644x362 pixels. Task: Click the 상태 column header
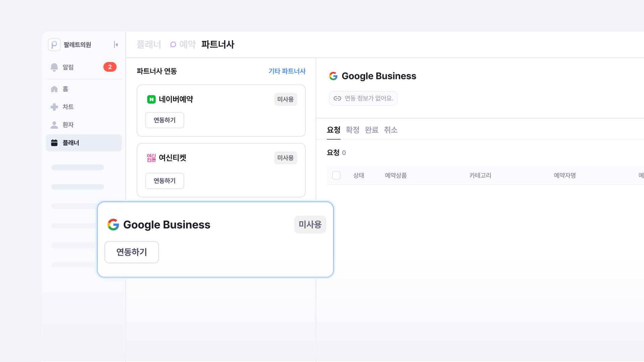click(359, 175)
